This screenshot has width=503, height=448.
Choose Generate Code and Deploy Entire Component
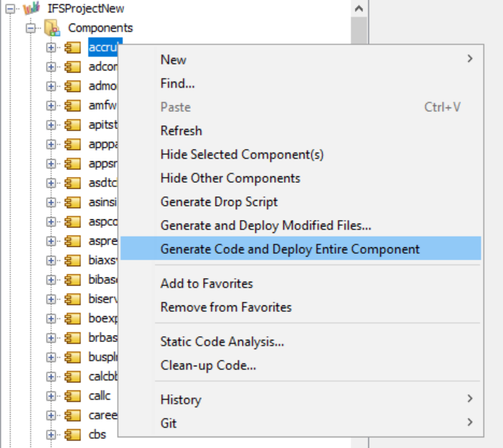[x=290, y=249]
